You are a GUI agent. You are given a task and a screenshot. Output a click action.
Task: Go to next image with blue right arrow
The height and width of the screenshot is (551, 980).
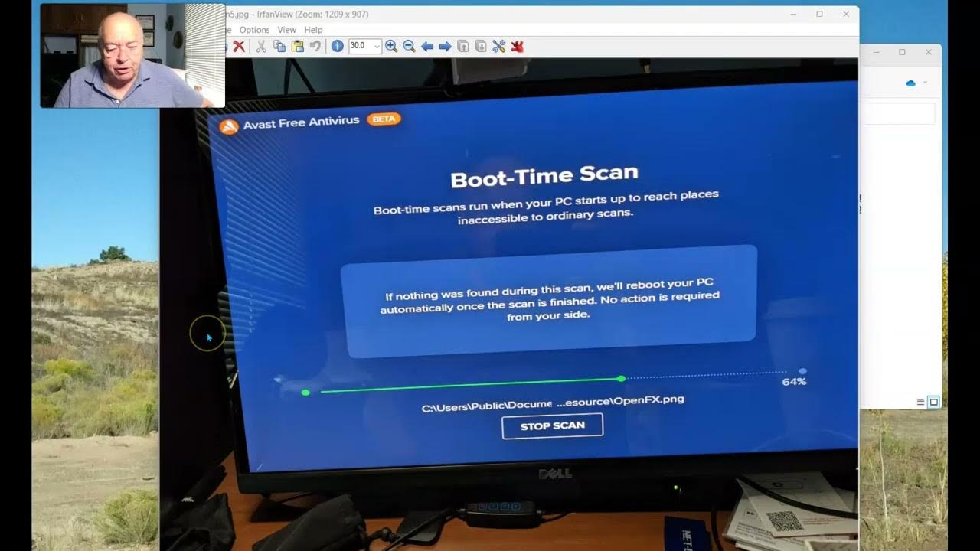pyautogui.click(x=445, y=47)
